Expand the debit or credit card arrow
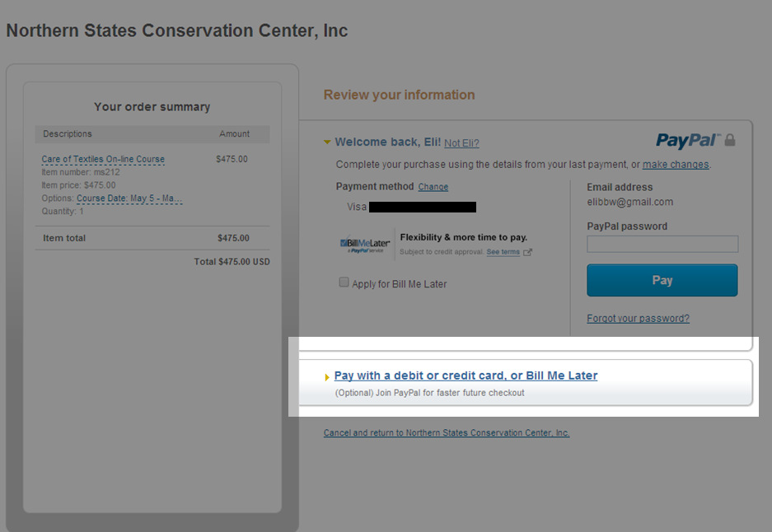The height and width of the screenshot is (532, 772). click(x=327, y=377)
